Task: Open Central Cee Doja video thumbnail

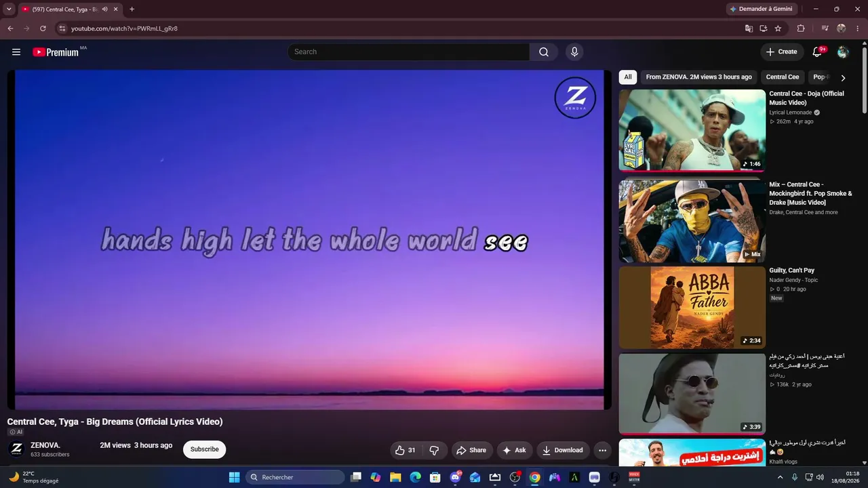Action: pyautogui.click(x=692, y=130)
